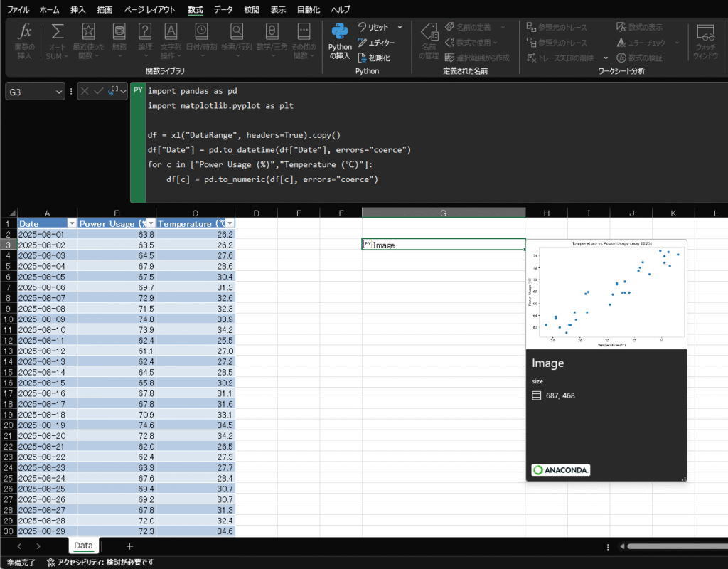
Task: Click the scatter plot preview in Image card
Action: click(x=606, y=294)
